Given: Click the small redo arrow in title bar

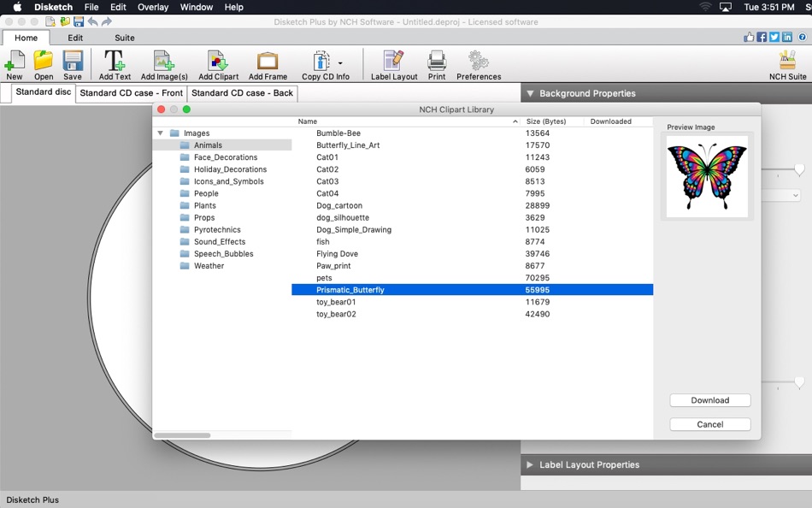Looking at the screenshot, I should tap(107, 21).
